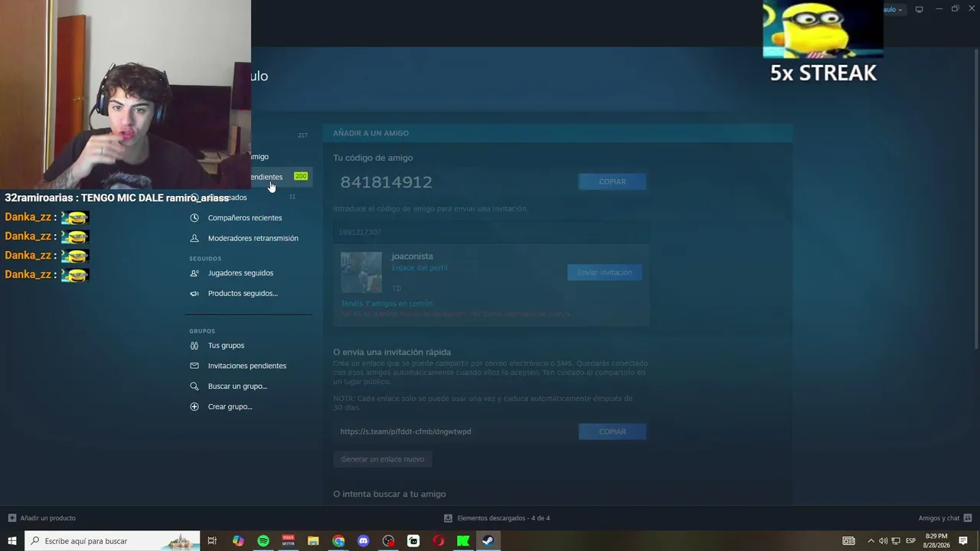Open Jugadores seguidos list
The height and width of the screenshot is (551, 980).
[x=240, y=273]
